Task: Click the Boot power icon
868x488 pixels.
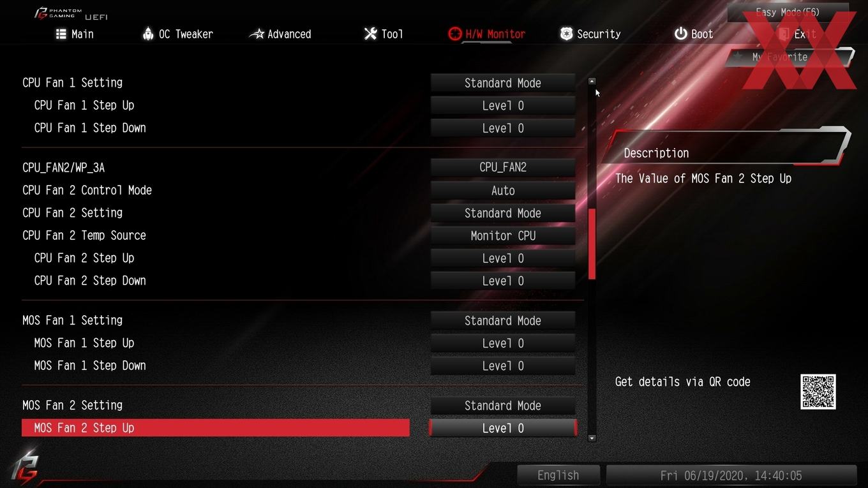Action: click(x=681, y=34)
